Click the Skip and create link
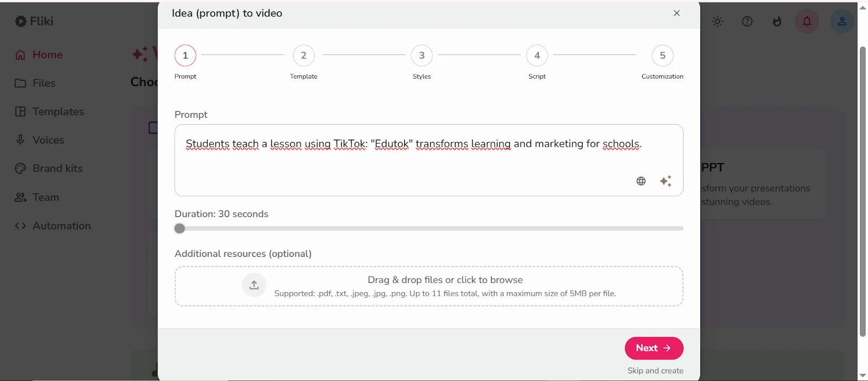Viewport: 868px width, 381px height. point(655,371)
